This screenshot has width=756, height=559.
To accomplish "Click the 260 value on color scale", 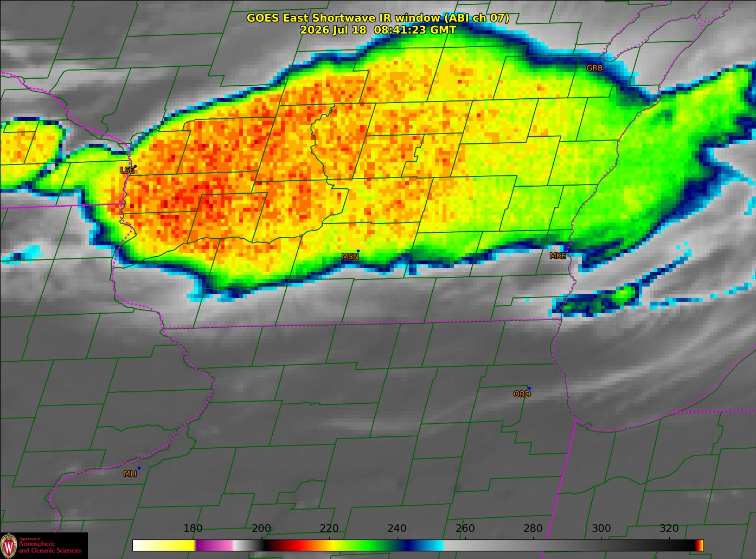I will click(465, 529).
